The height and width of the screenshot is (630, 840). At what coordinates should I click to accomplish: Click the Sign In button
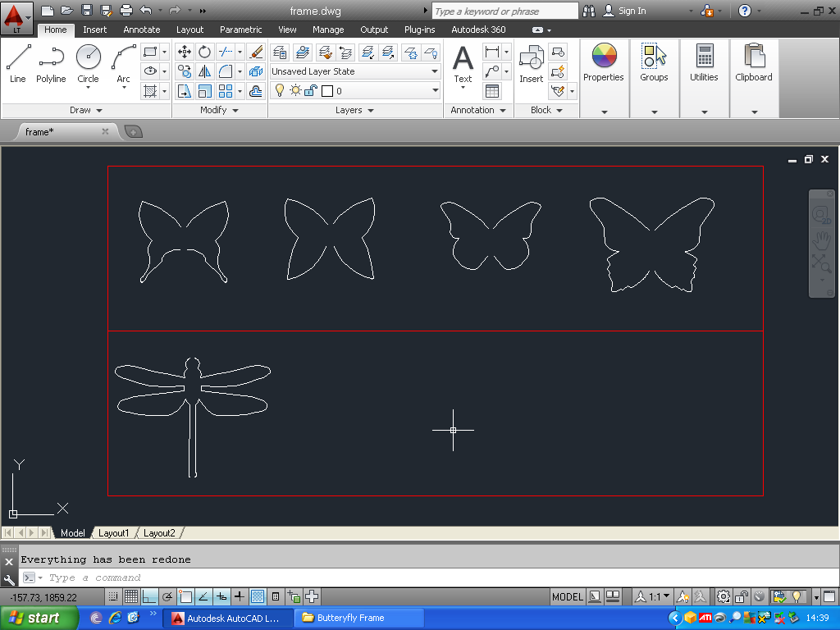(x=624, y=11)
